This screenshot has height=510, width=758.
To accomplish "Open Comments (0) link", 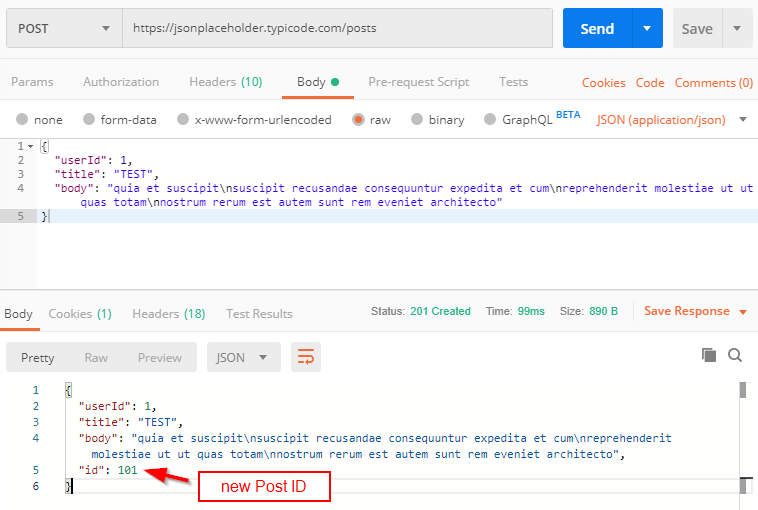I will 714,83.
